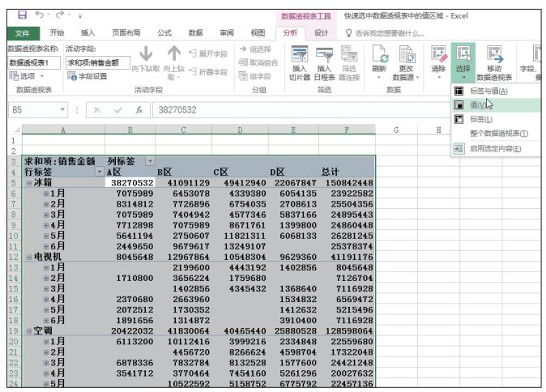Click the fx insert function icon
546x392 pixels.
139,110
